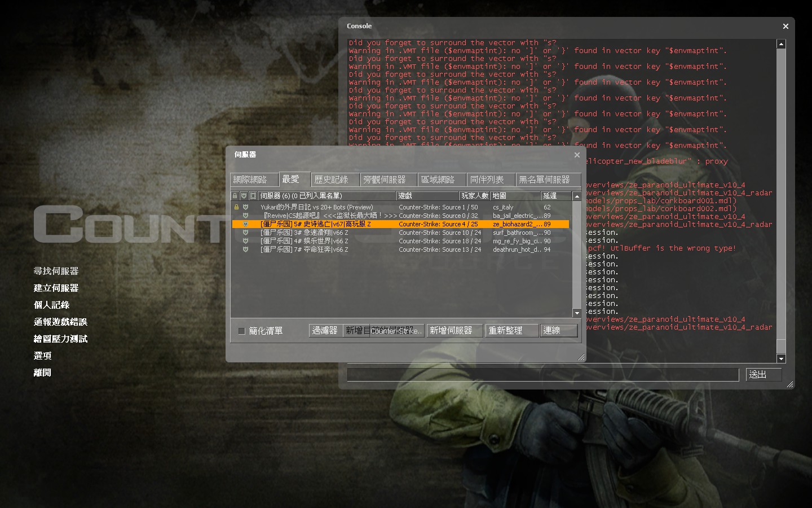The image size is (812, 508).
Task: Click server list scrollbar up arrow
Action: click(577, 196)
